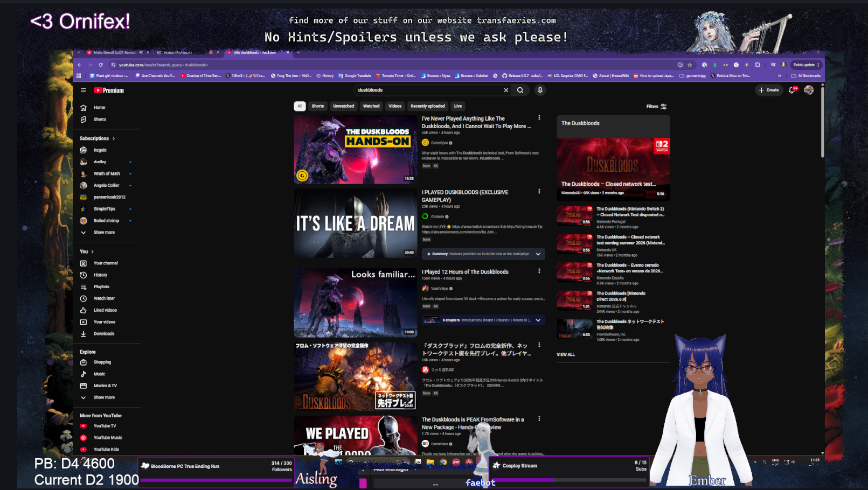The height and width of the screenshot is (490, 868).
Task: Open the 'I Played 12 Hours' video title
Action: pos(465,272)
